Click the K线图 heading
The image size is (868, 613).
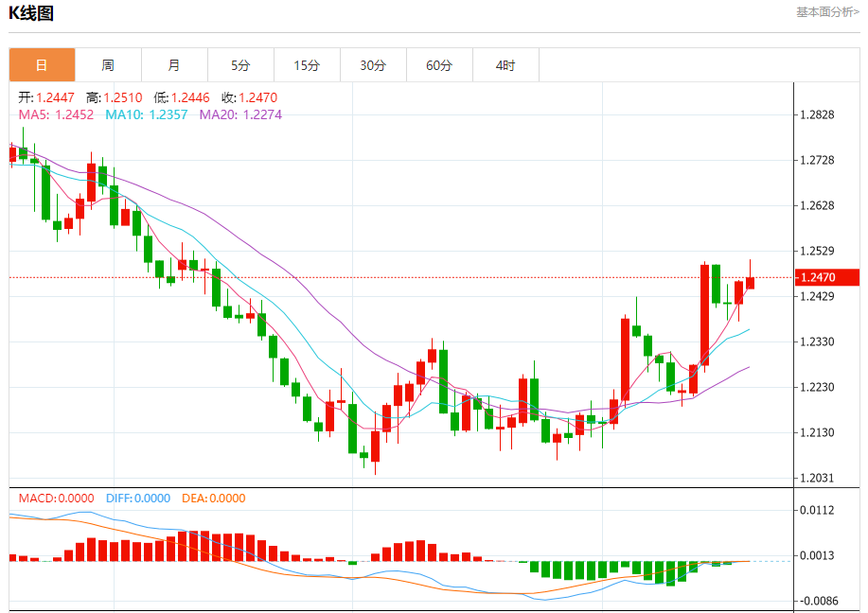coord(31,12)
